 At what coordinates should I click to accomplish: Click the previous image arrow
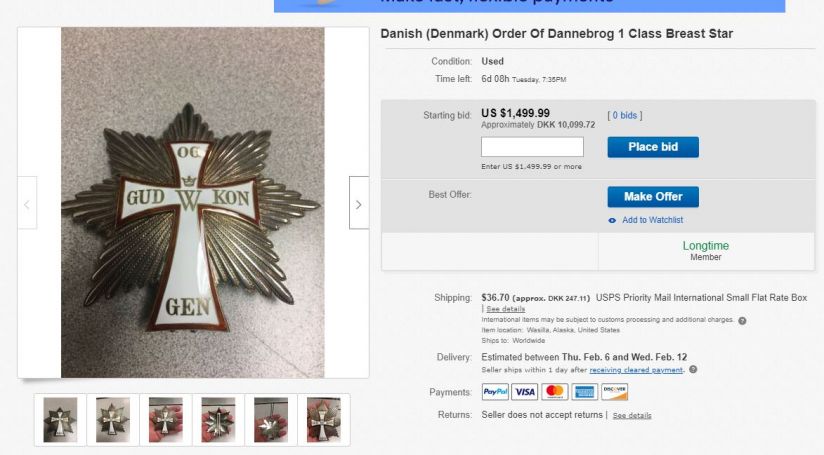(27, 204)
